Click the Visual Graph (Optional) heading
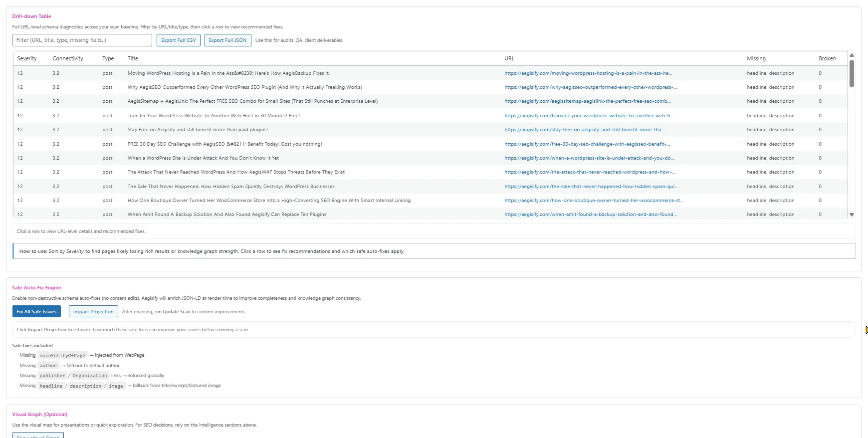 point(39,414)
